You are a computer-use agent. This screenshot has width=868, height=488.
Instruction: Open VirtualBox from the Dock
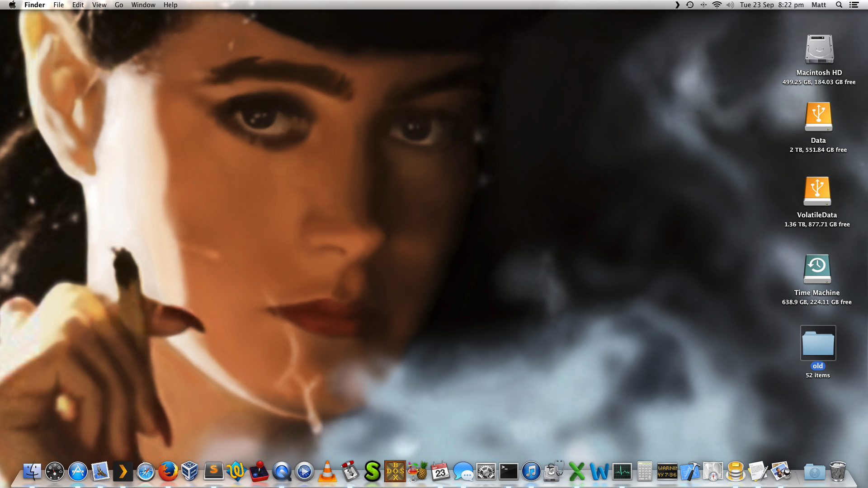[x=190, y=472]
